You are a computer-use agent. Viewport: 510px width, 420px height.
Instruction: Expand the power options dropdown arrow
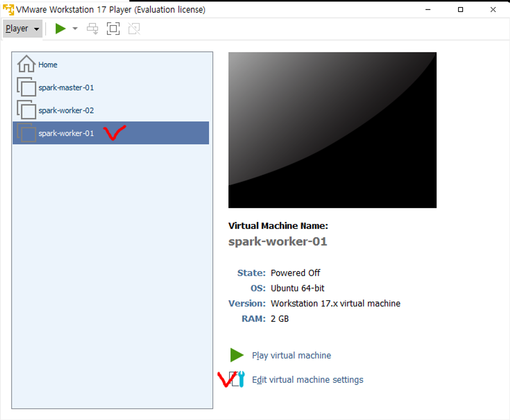point(75,29)
